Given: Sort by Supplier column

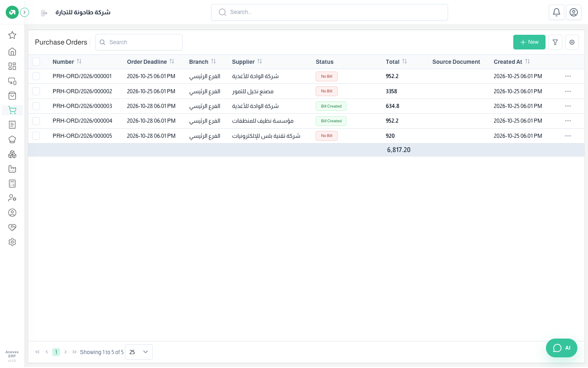Looking at the screenshot, I should (x=260, y=61).
